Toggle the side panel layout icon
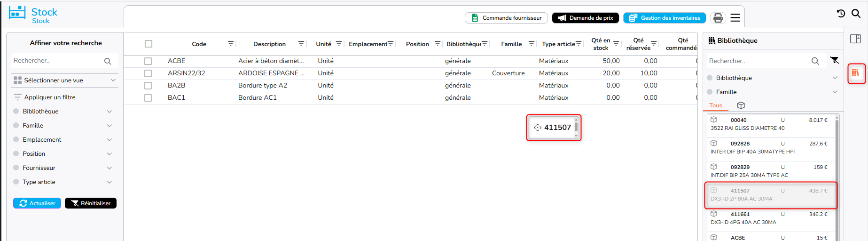This screenshot has width=868, height=241. click(855, 39)
